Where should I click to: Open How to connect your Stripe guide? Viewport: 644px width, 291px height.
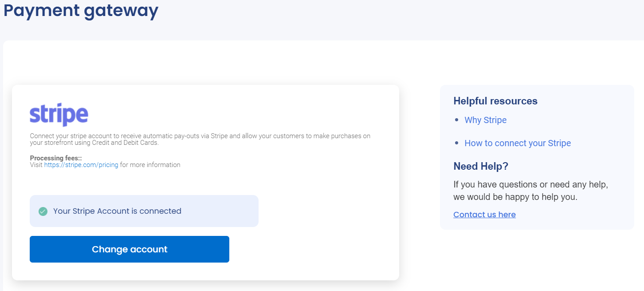tap(518, 143)
